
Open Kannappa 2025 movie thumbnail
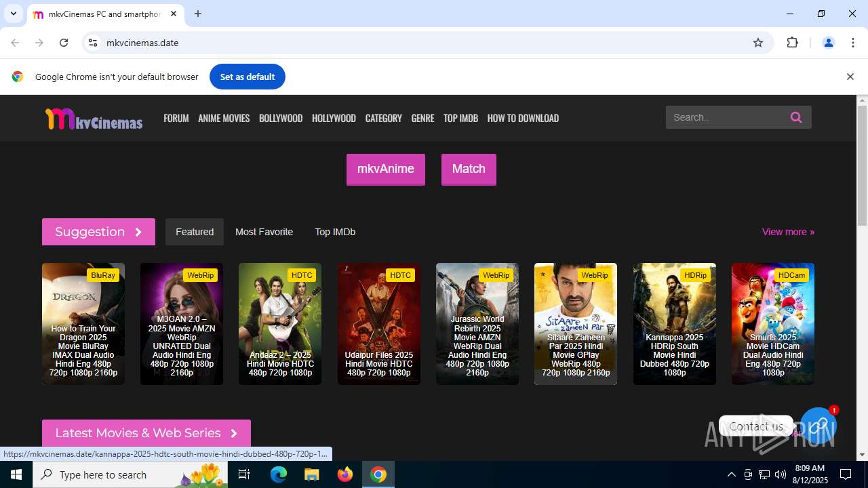[675, 324]
